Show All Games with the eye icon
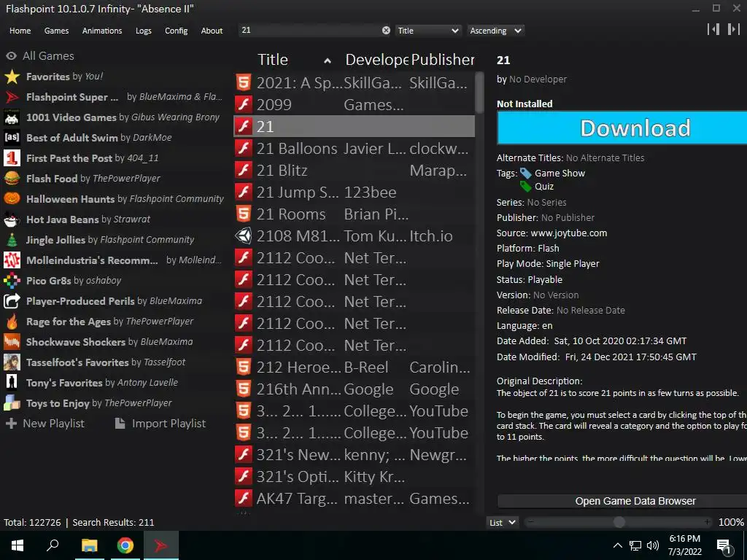Screen dimensions: 747x560 (12, 56)
